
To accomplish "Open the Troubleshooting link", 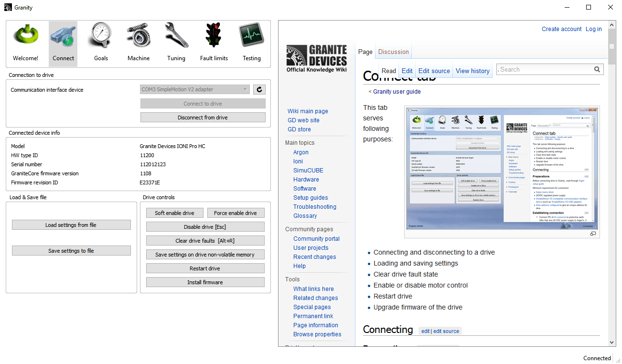I will coord(315,207).
